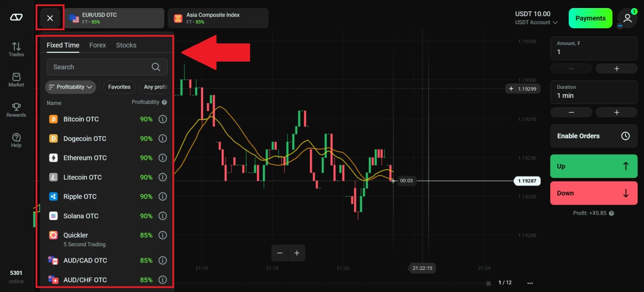
Task: Increase the trade Amount with plus
Action: click(616, 69)
